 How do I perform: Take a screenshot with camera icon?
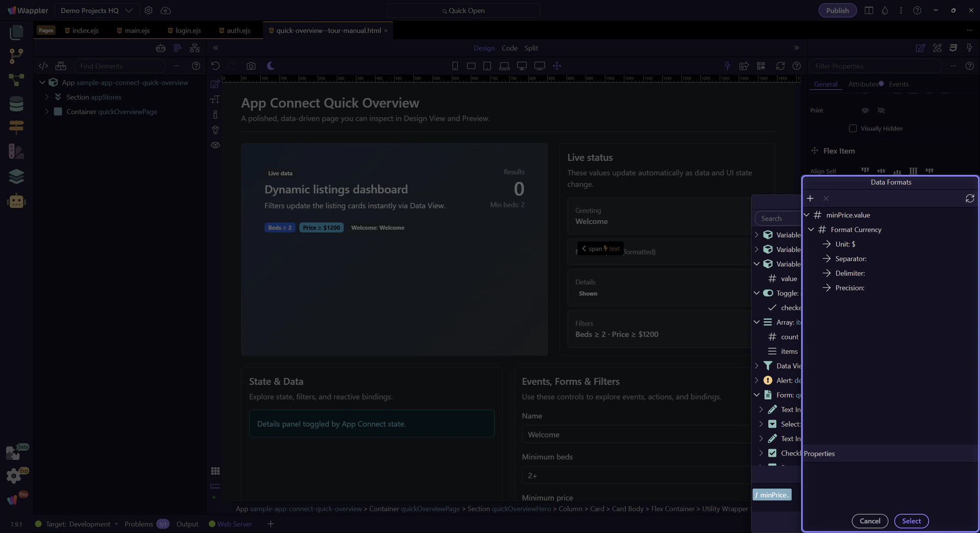coord(251,66)
